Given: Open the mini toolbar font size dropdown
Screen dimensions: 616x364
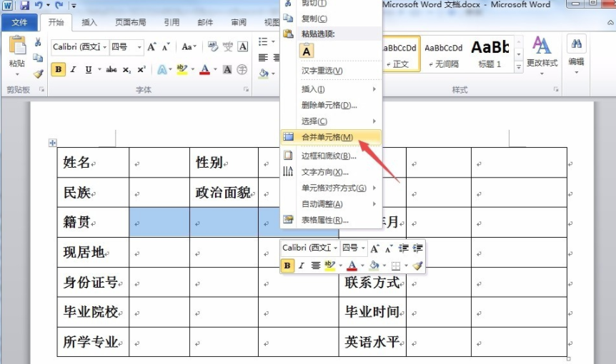Looking at the screenshot, I should 363,248.
